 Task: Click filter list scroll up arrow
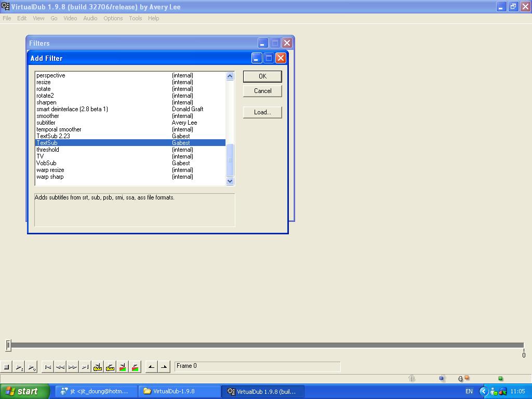pyautogui.click(x=230, y=76)
